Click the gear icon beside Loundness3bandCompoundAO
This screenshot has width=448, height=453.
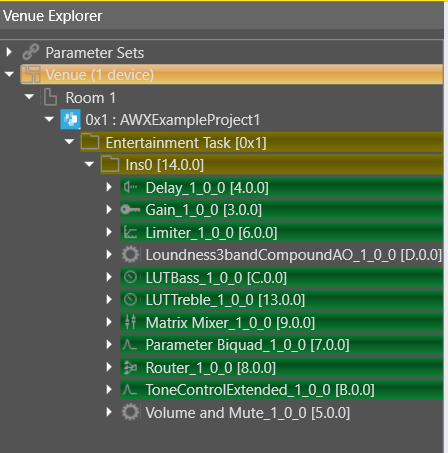tap(130, 255)
